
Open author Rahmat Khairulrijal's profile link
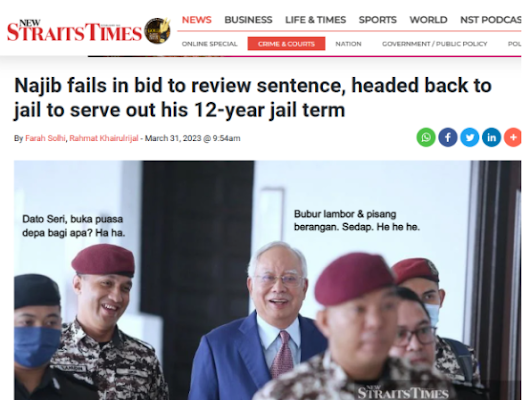coord(104,138)
